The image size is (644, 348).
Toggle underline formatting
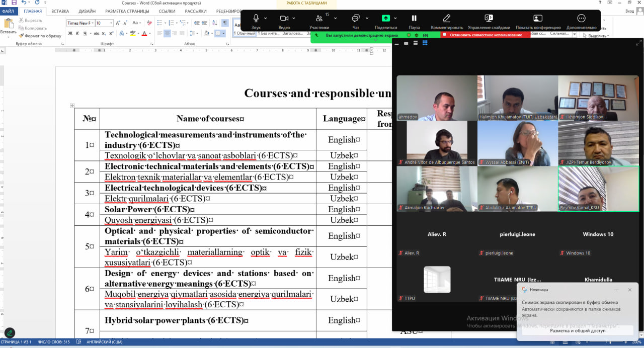click(85, 33)
